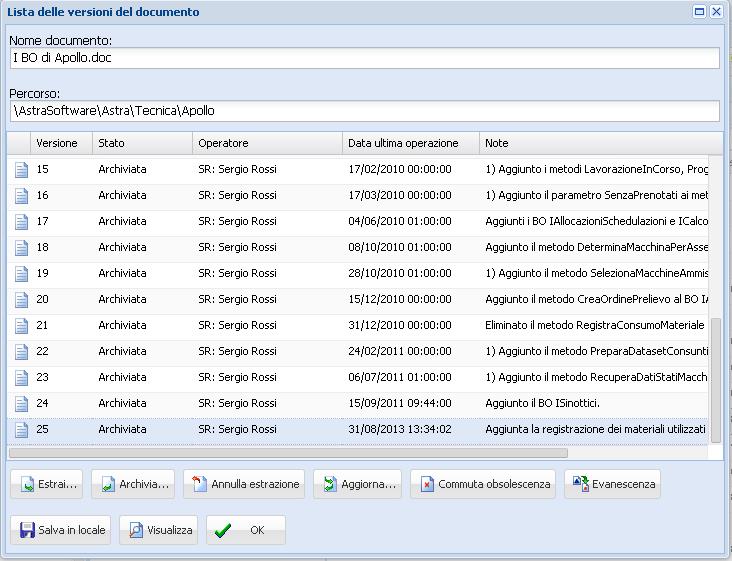The width and height of the screenshot is (732, 561).
Task: Confirm the dialog with OK
Action: coord(246,530)
